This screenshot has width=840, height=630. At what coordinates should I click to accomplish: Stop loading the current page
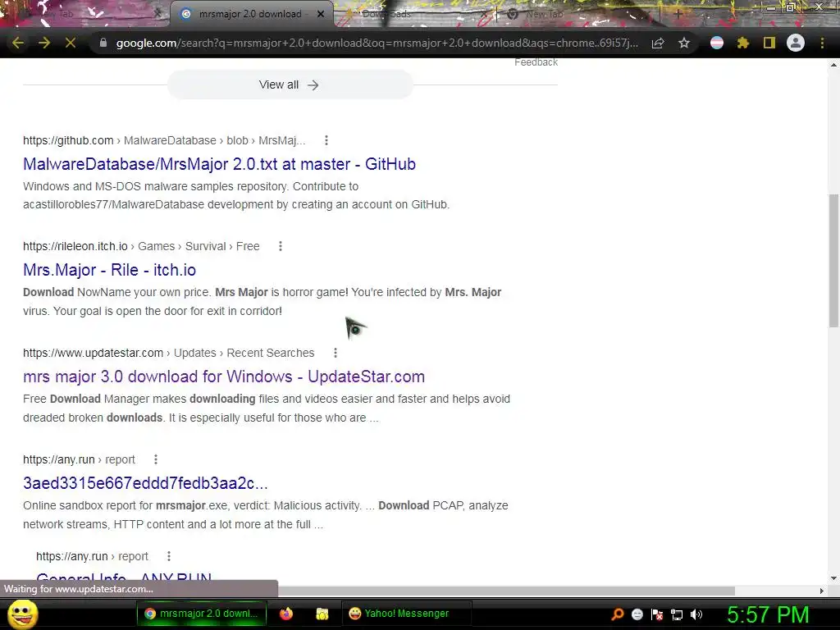(71, 43)
